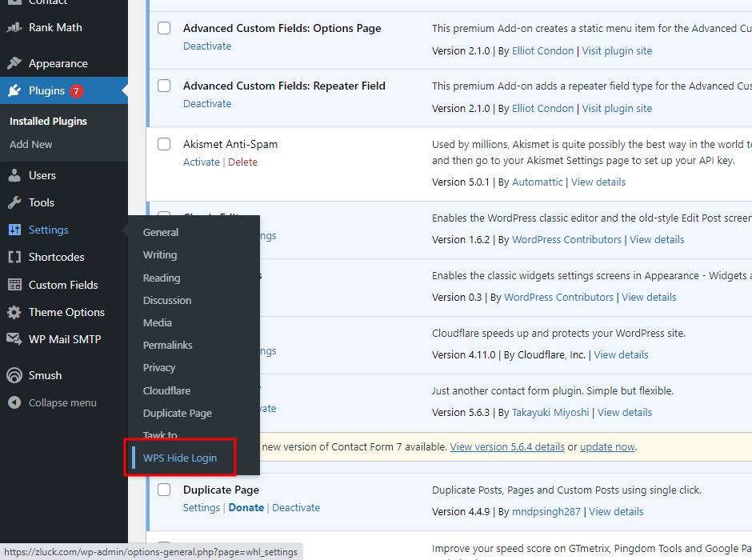752x560 pixels.
Task: Click the Tools wrench icon
Action: 14,202
